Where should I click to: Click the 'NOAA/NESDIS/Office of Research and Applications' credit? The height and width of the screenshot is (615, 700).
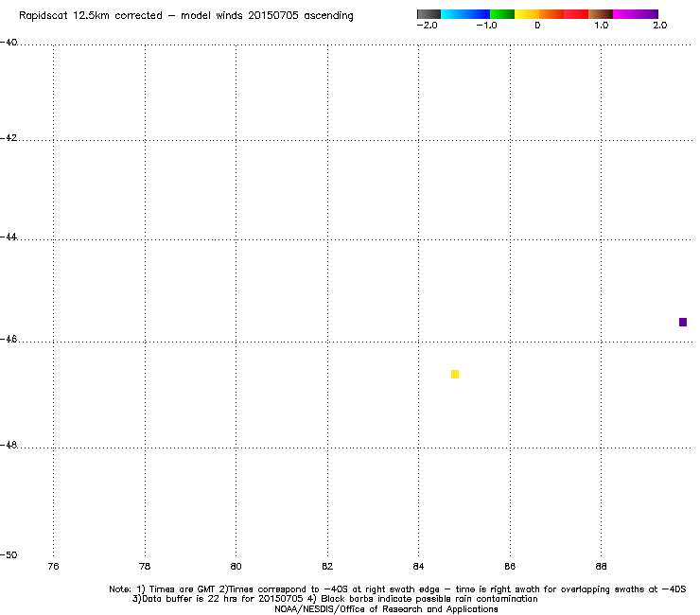pyautogui.click(x=386, y=609)
